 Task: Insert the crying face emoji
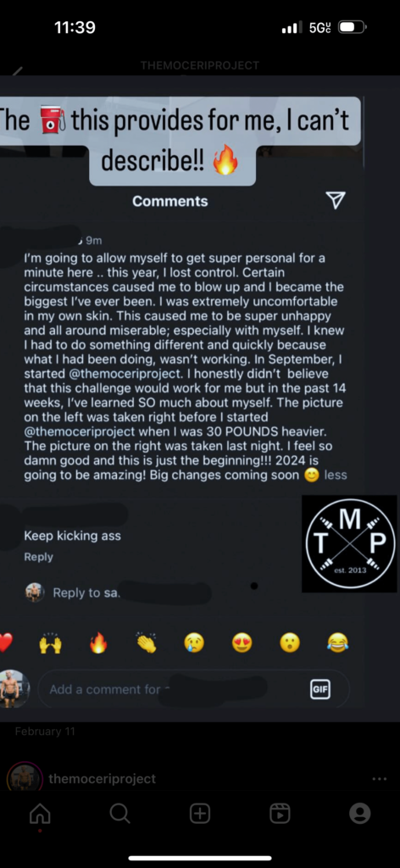194,643
